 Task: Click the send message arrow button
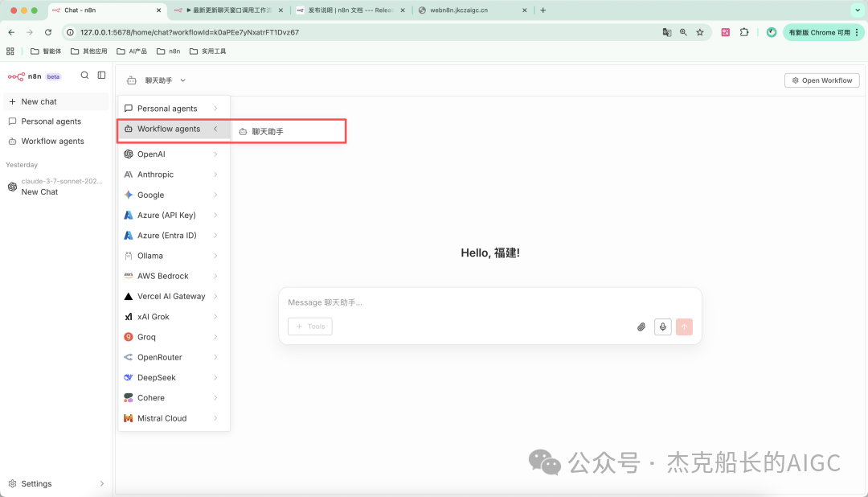coord(684,327)
